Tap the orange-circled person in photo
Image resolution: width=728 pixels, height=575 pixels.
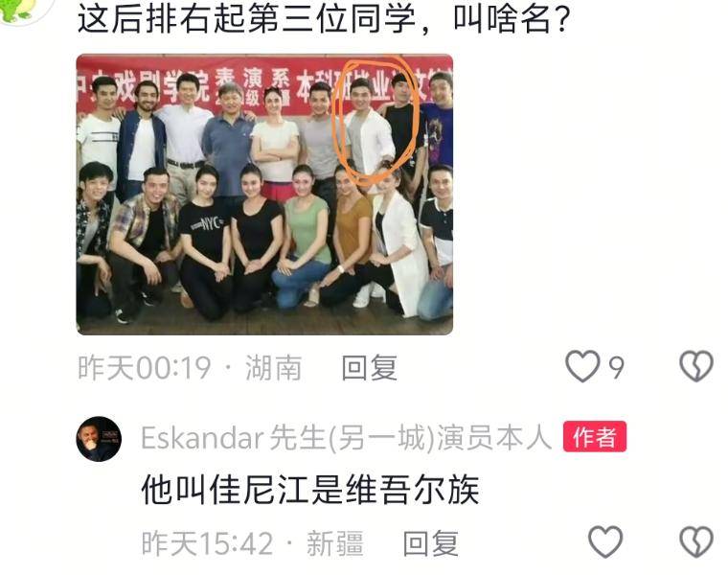click(371, 127)
